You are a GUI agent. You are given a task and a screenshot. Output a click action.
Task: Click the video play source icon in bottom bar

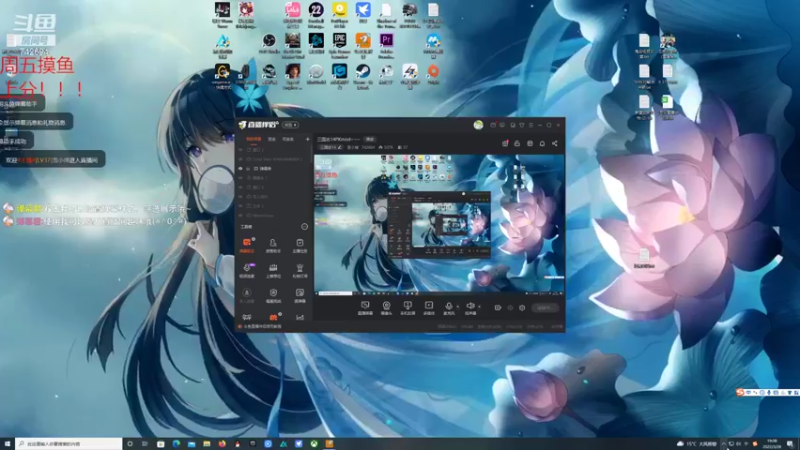point(429,307)
